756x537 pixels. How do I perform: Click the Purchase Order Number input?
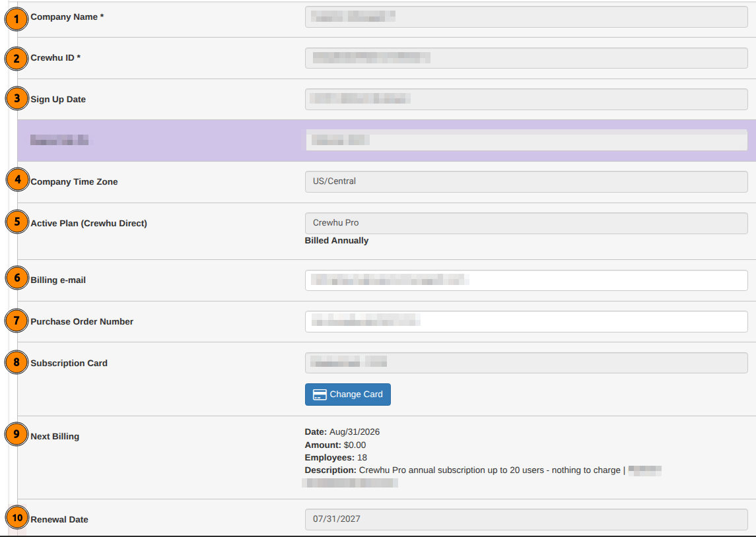point(526,321)
